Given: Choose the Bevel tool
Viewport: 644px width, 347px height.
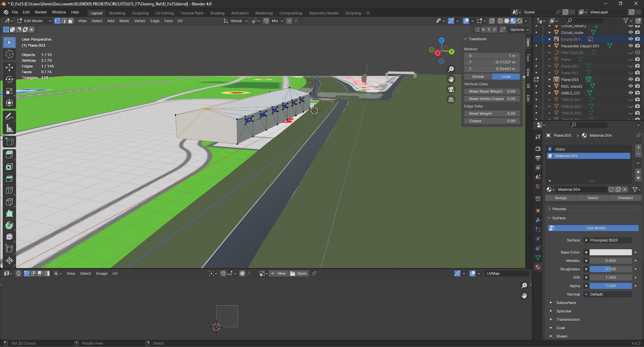Looking at the screenshot, I should 9,178.
